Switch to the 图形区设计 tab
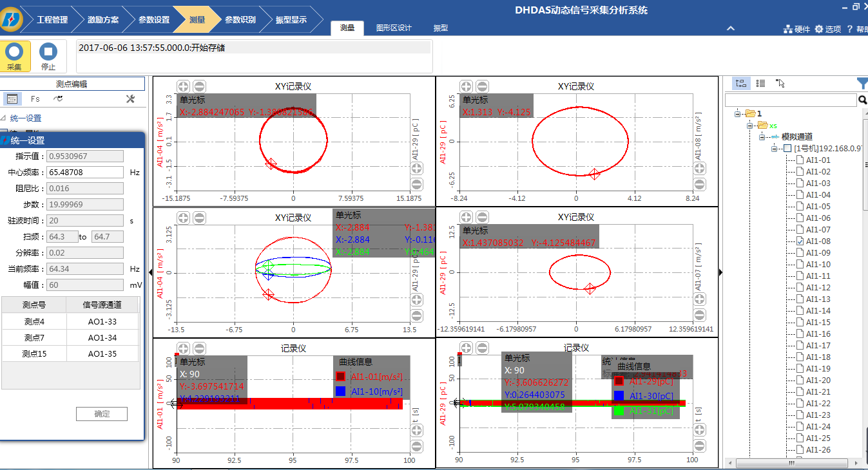Image resolution: width=868 pixels, height=470 pixels. (393, 28)
